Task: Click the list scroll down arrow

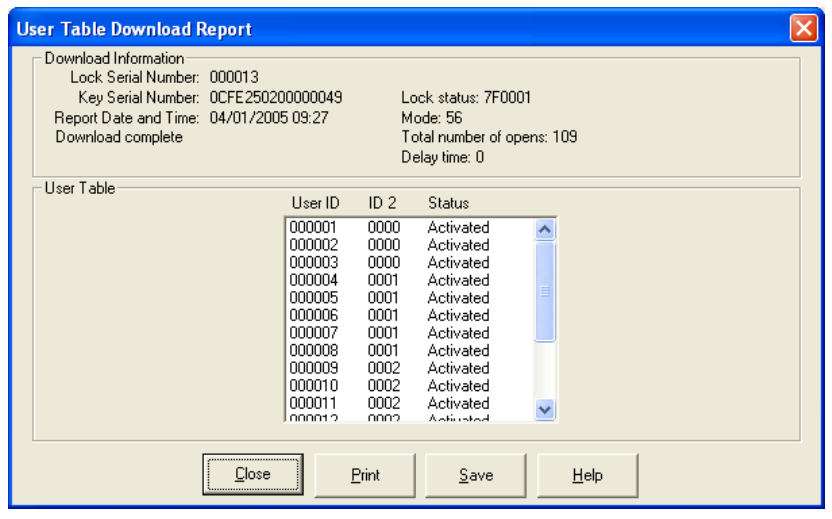Action: (545, 408)
